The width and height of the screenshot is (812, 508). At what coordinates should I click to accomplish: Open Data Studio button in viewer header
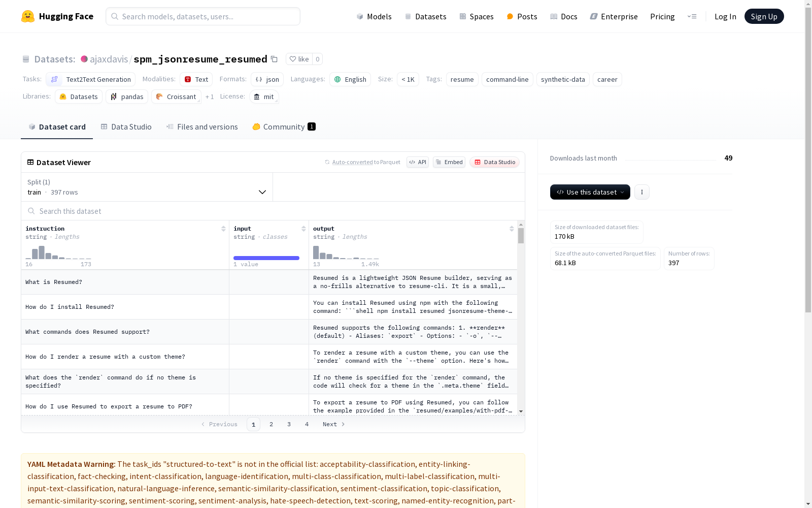click(x=494, y=162)
